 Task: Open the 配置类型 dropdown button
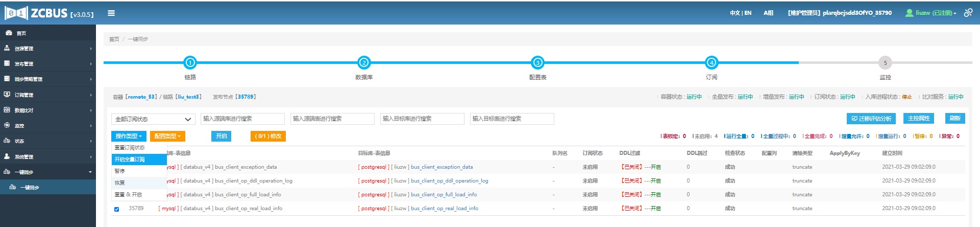tap(167, 136)
